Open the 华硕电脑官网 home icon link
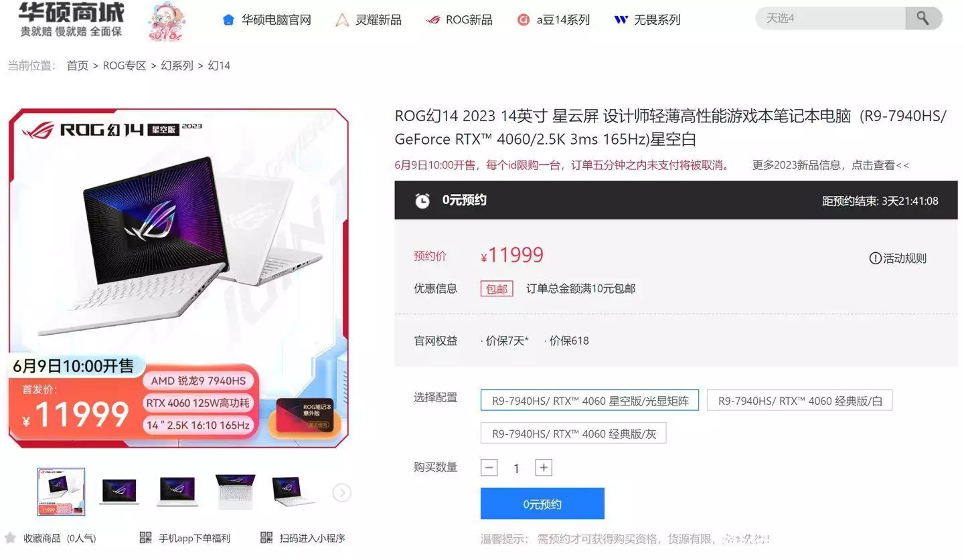This screenshot has width=964, height=560. point(228,20)
